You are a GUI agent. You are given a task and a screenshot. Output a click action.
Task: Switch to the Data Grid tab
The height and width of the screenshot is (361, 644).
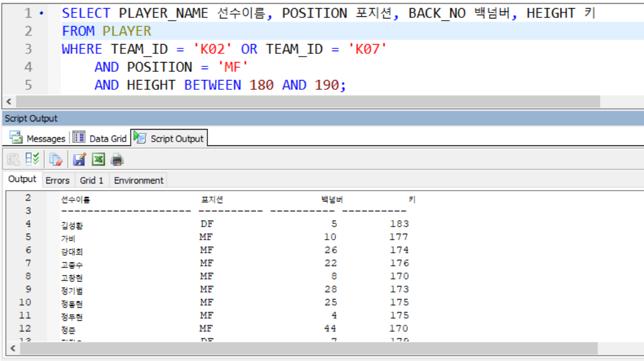[100, 138]
